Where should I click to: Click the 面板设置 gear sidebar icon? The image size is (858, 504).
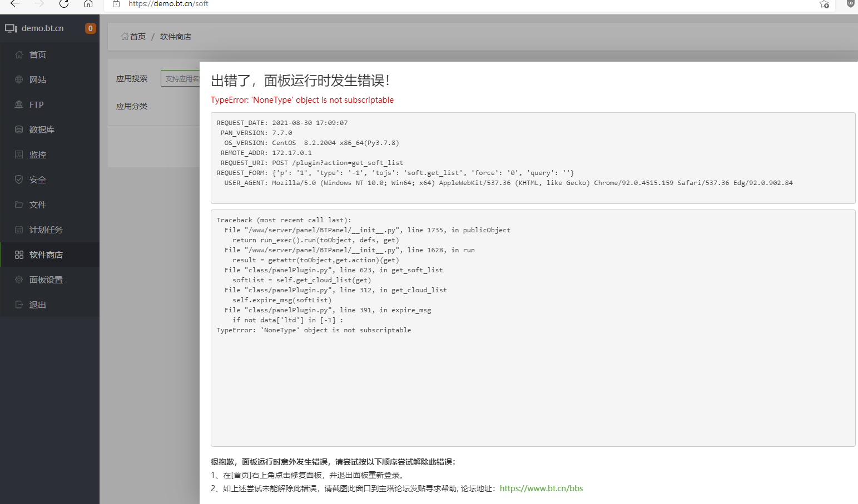click(x=19, y=280)
